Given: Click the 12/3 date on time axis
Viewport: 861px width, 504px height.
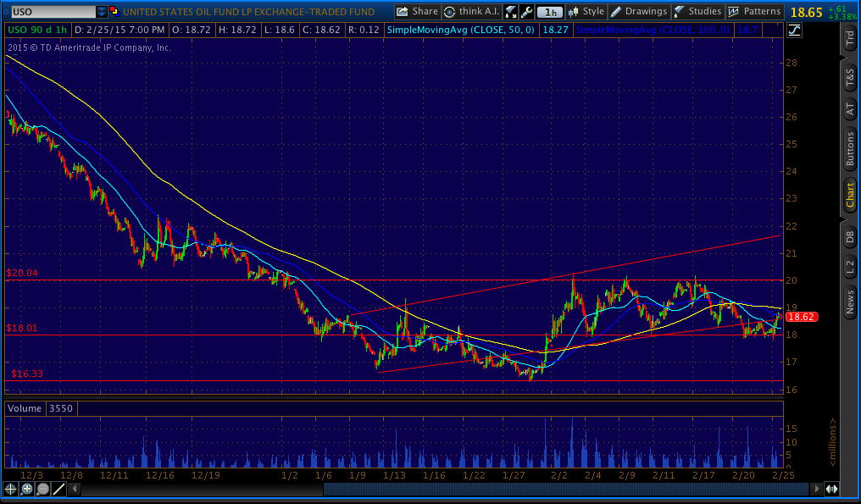Looking at the screenshot, I should pyautogui.click(x=31, y=475).
